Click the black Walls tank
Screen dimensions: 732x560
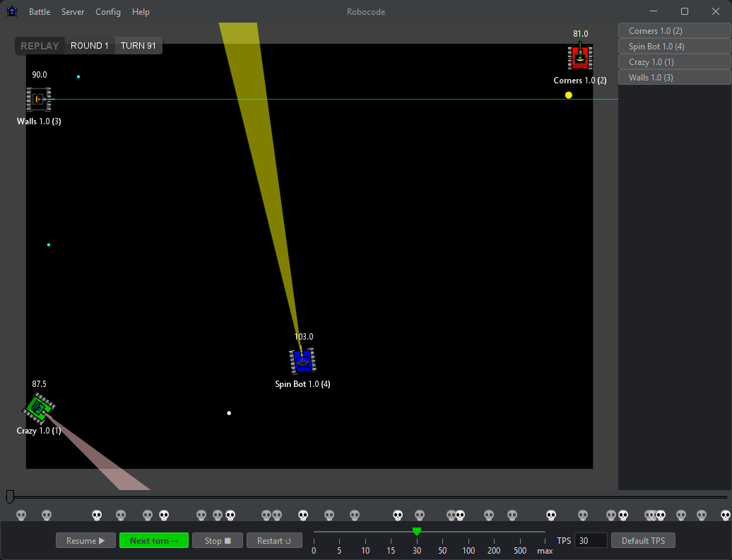(x=39, y=99)
